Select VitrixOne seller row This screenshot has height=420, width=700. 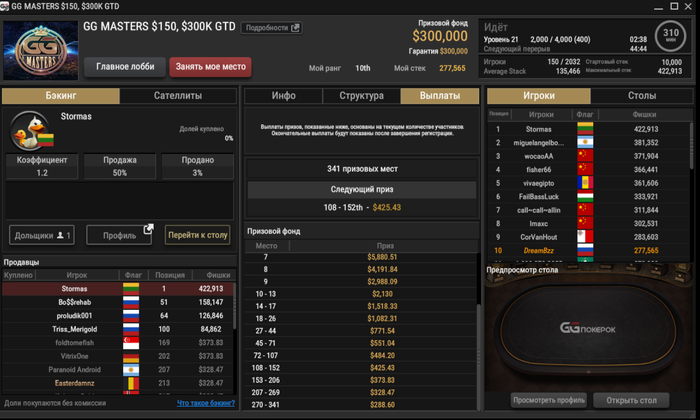(x=118, y=356)
